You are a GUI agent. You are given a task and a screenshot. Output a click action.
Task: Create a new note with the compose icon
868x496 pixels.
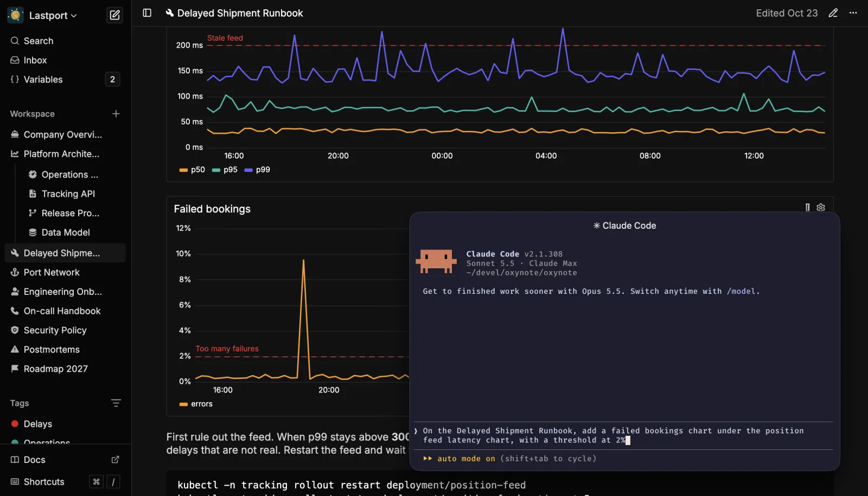click(115, 15)
